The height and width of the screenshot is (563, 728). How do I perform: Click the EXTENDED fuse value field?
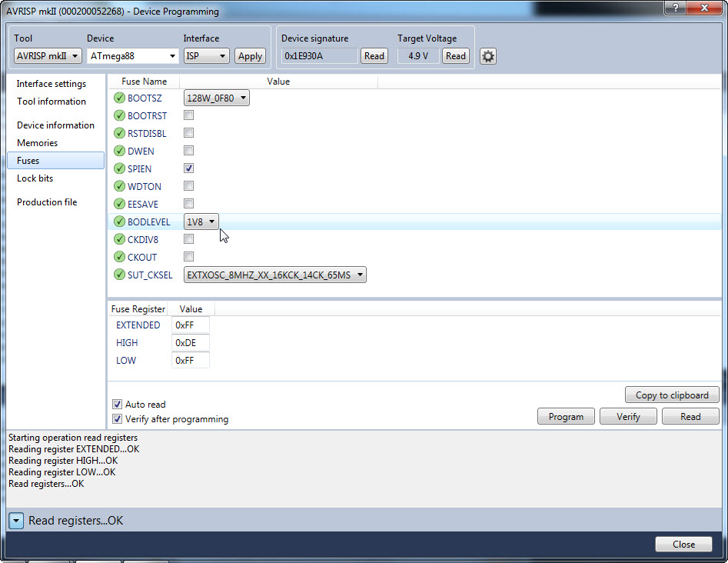[x=191, y=325]
